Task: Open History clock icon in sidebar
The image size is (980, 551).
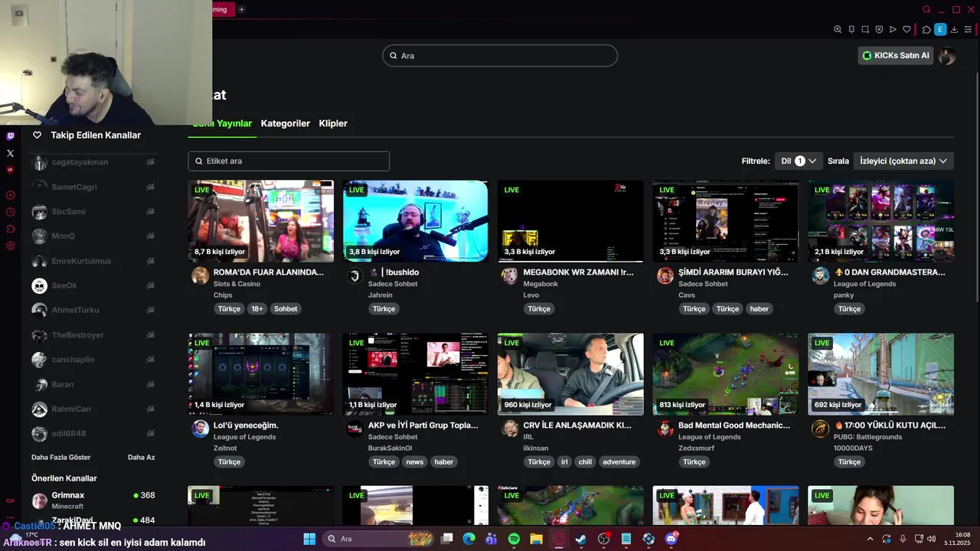Action: click(11, 212)
